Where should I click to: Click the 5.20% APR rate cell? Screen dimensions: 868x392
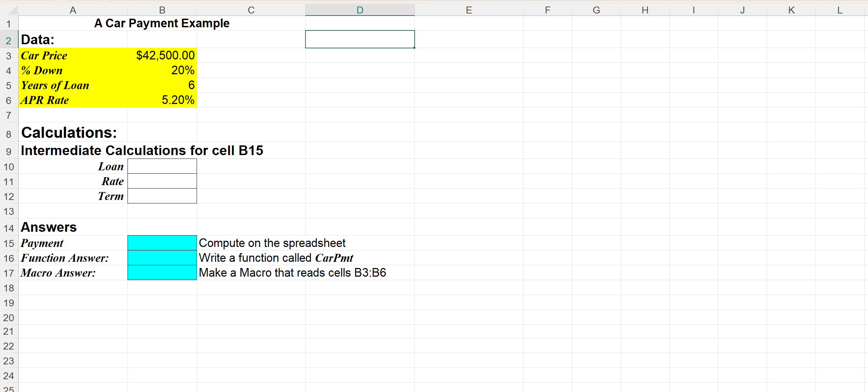162,100
